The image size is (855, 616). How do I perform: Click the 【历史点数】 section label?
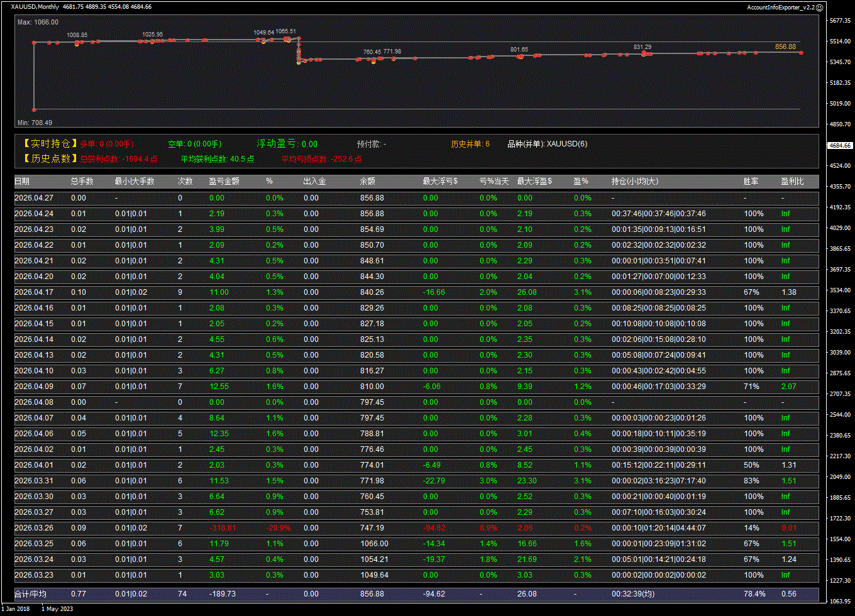[x=50, y=159]
